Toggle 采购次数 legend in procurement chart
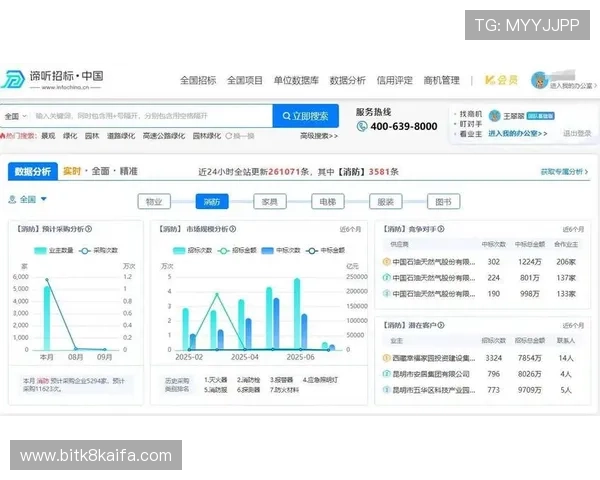 (x=98, y=251)
